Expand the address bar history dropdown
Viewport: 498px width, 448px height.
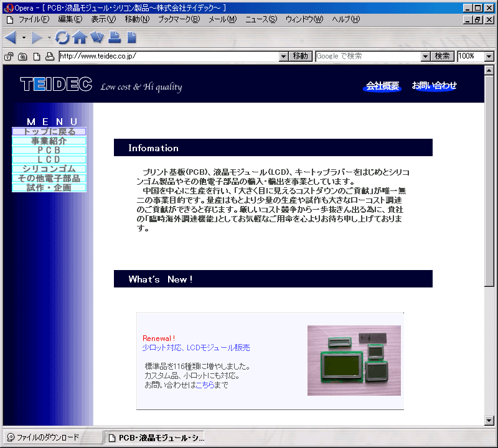pyautogui.click(x=284, y=57)
